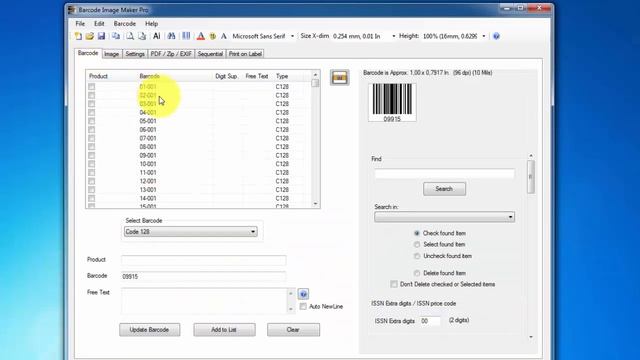Click the Product input field

[x=203, y=260]
